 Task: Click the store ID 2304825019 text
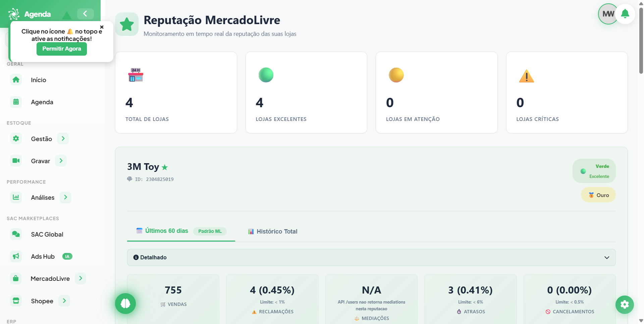(160, 180)
